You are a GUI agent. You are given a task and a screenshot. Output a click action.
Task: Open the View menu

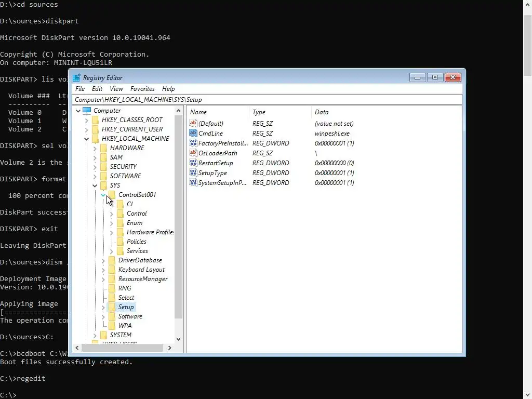click(x=116, y=89)
